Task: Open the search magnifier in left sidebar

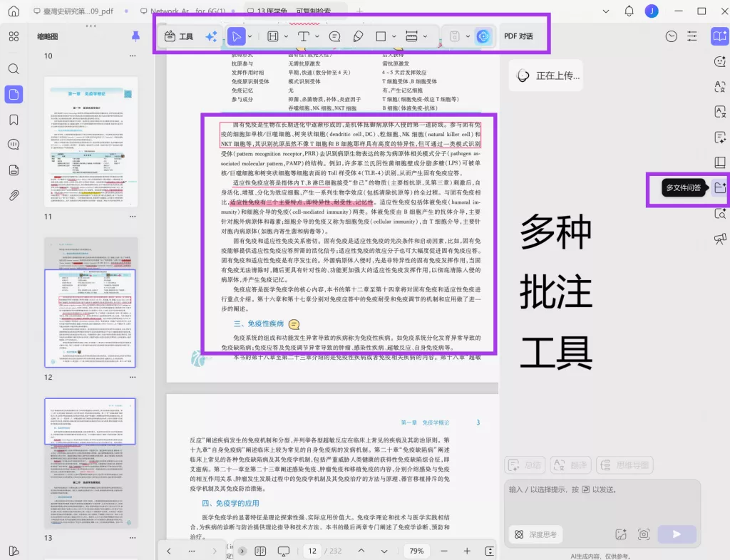Action: point(14,69)
